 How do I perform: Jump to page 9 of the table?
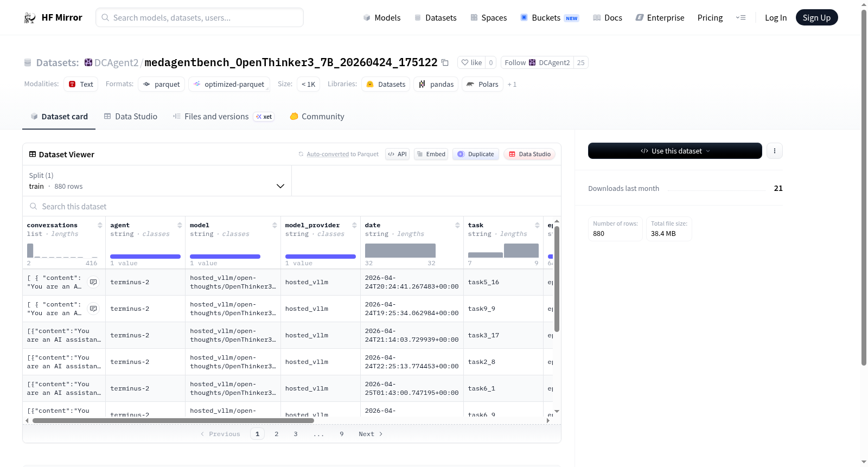342,434
